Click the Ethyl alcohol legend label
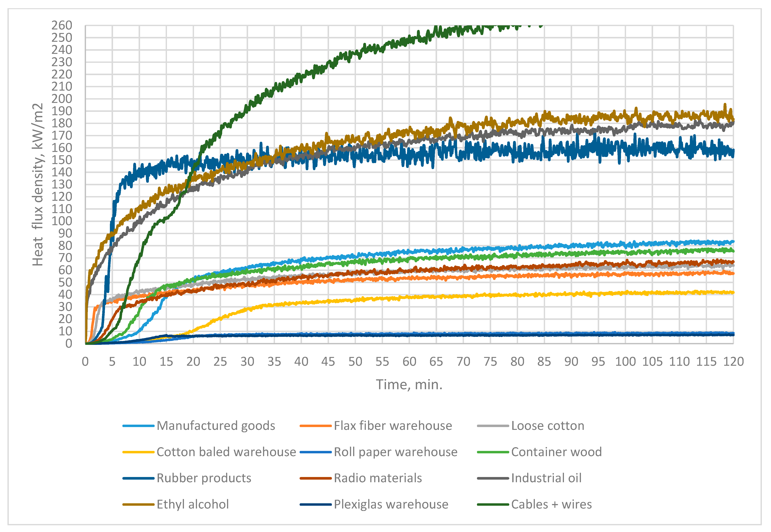771x532 pixels. point(193,504)
